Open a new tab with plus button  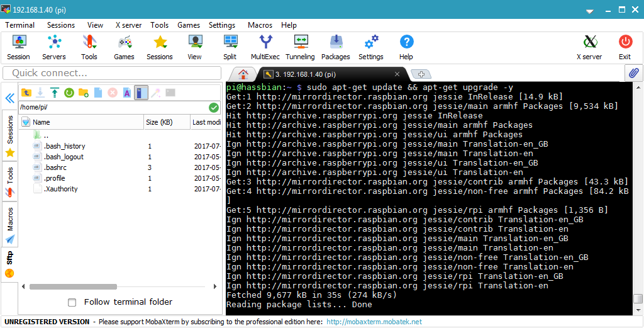[x=421, y=74]
